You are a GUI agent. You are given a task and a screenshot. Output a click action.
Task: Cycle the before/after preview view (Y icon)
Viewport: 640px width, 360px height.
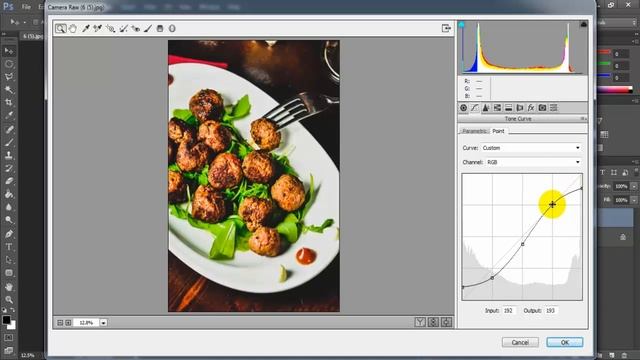(x=420, y=322)
